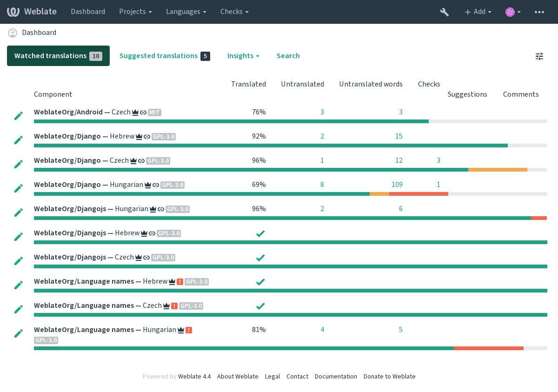Open the Add dropdown menu

[x=478, y=12]
